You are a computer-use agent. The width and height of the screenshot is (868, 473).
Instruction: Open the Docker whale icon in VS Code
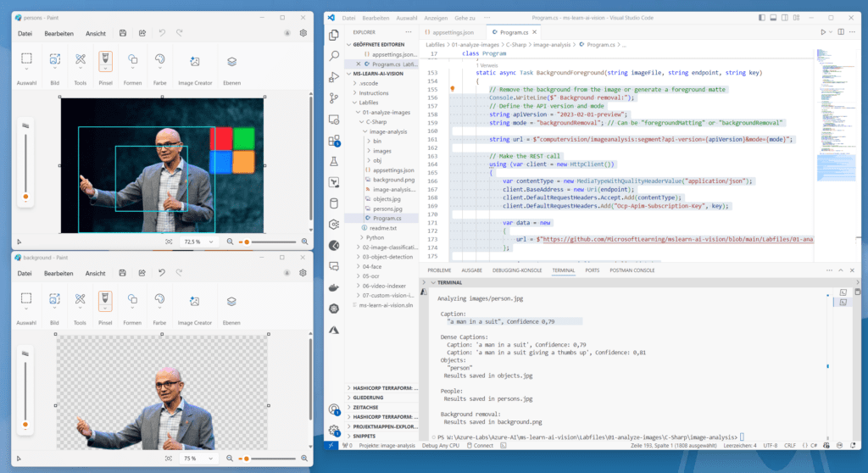click(x=334, y=287)
